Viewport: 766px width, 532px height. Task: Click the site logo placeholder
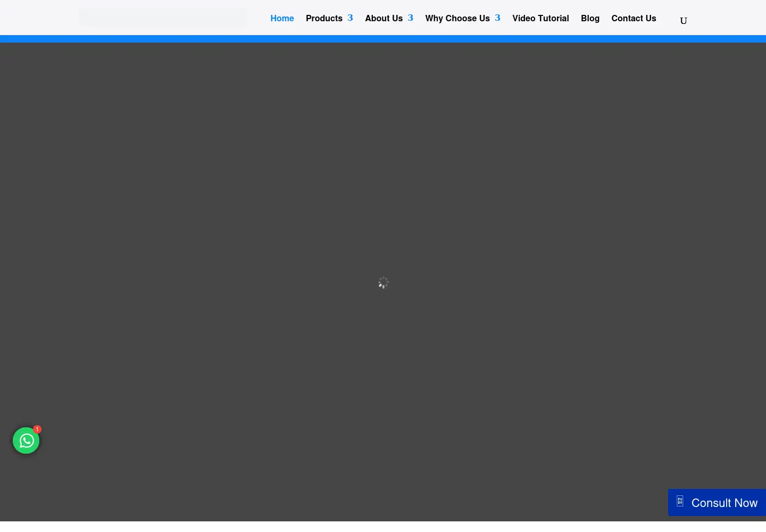163,18
